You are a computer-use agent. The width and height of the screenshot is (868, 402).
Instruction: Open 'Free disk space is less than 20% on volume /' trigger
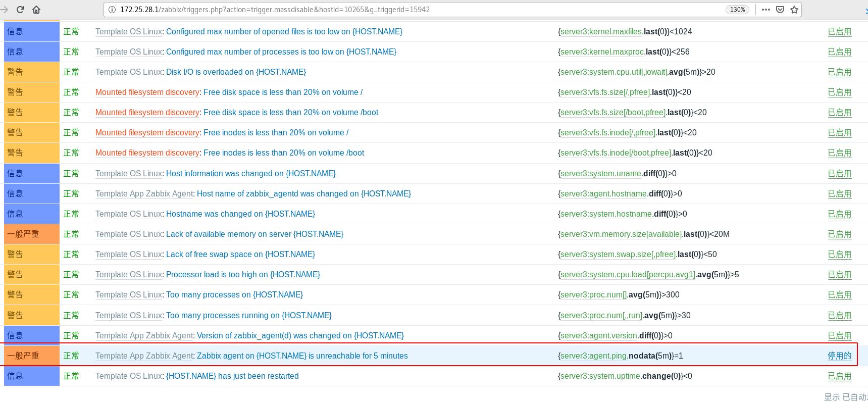283,92
